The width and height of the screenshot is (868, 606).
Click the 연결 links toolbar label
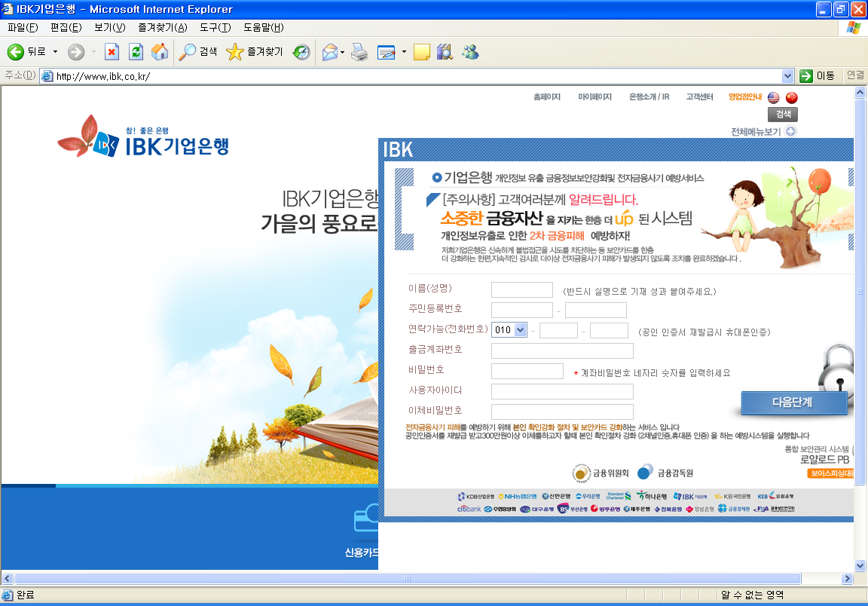855,75
